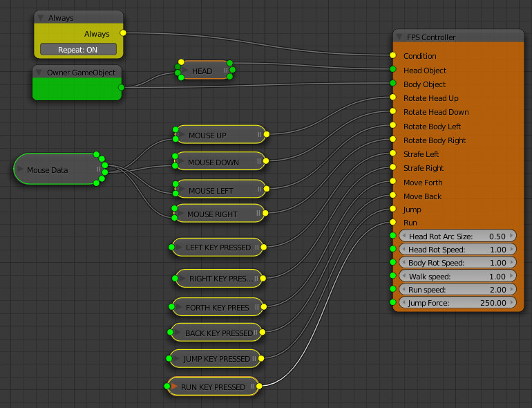532x408 pixels.
Task: Select the MOUSE DOWN node
Action: click(213, 163)
